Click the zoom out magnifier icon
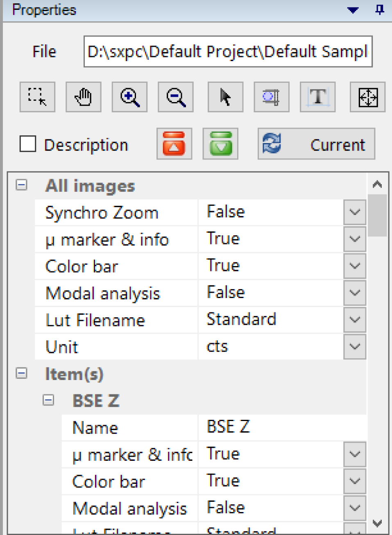Image resolution: width=392 pixels, height=535 pixels. point(176,97)
